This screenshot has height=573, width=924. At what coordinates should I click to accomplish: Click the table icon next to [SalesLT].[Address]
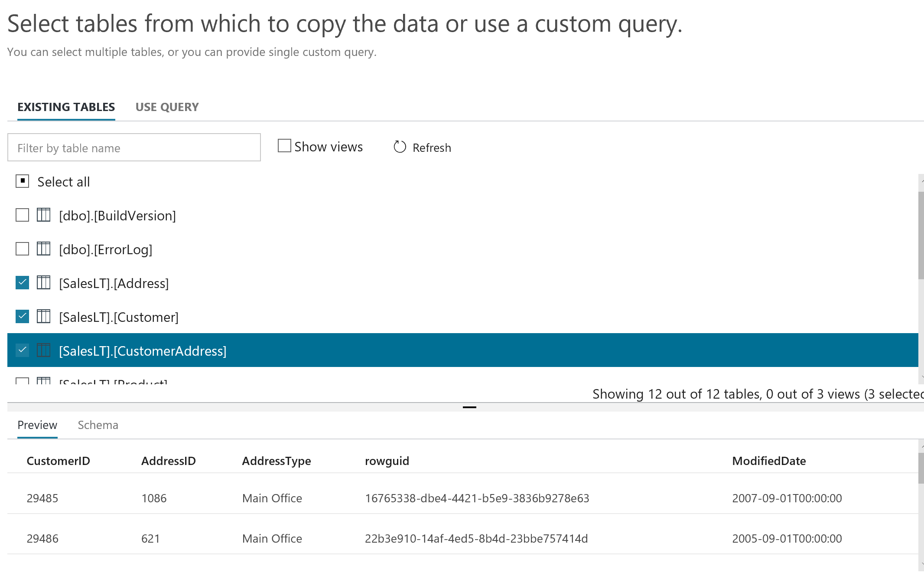pyautogui.click(x=43, y=283)
